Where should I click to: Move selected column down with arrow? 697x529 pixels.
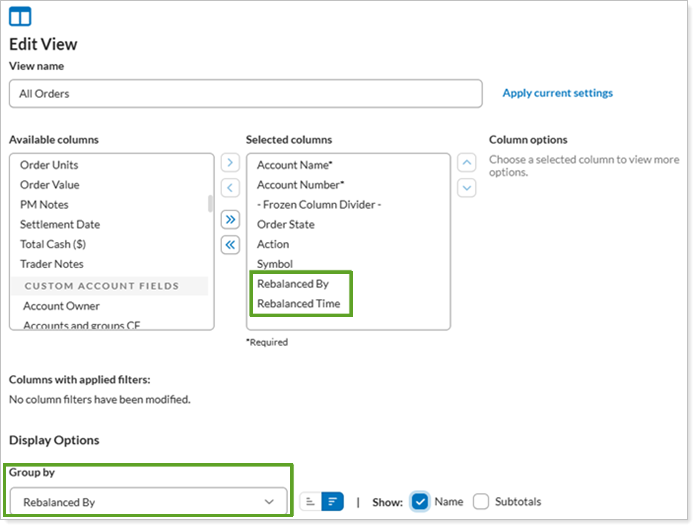coord(466,188)
